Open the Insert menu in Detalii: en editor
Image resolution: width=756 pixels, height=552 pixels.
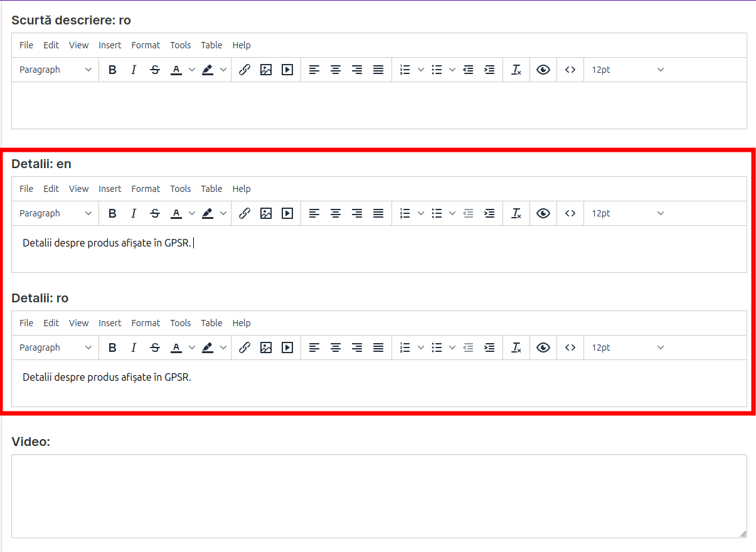coord(110,189)
